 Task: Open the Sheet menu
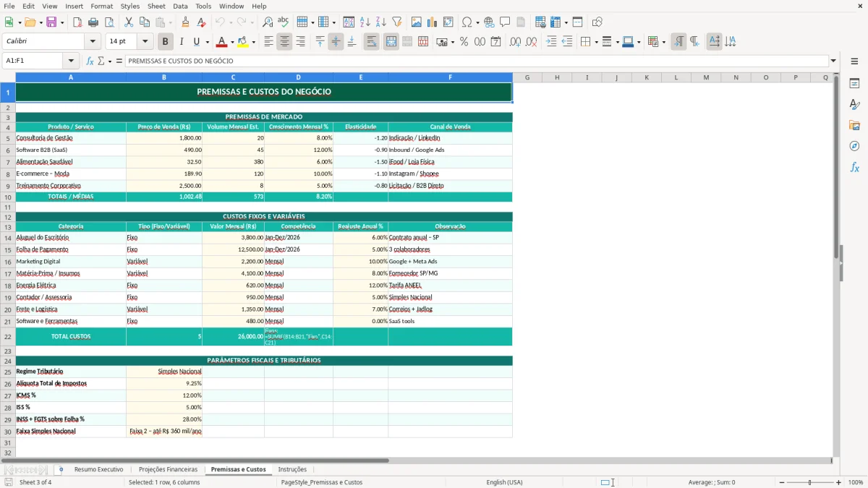pyautogui.click(x=156, y=6)
